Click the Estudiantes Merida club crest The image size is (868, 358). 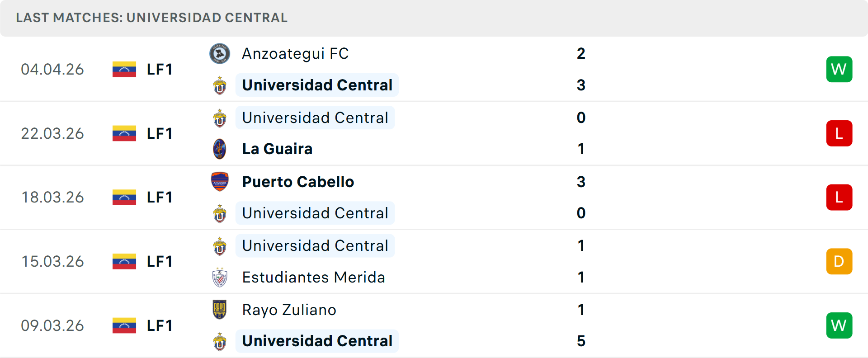(220, 278)
